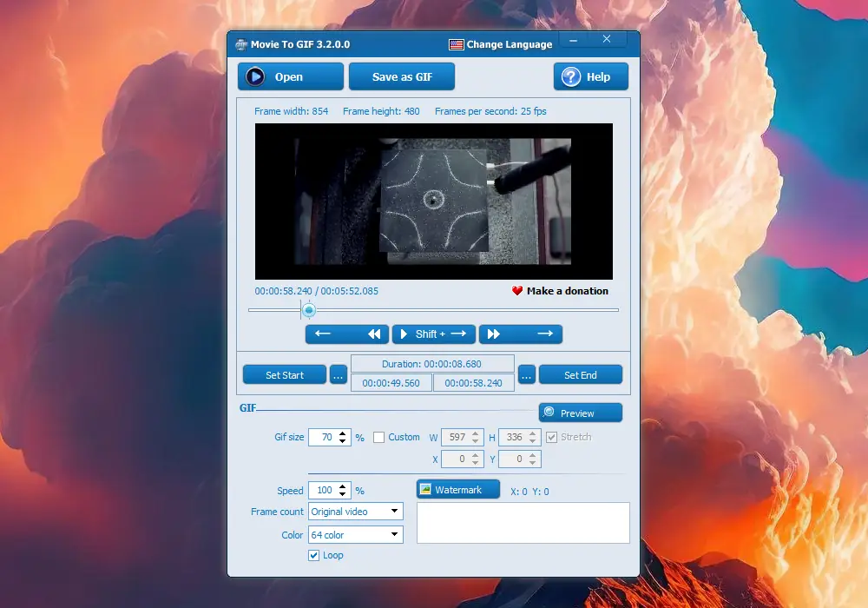
Task: Click the current time 00:00:58.240 label
Action: click(284, 291)
